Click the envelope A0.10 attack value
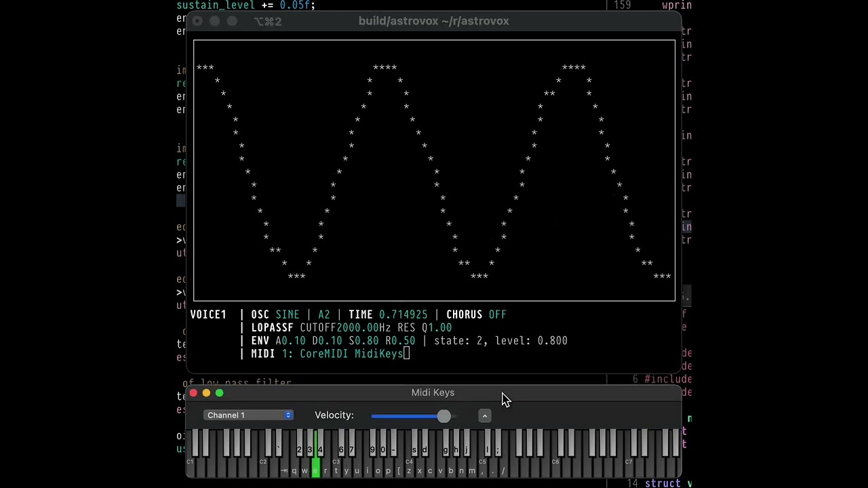 [x=290, y=341]
